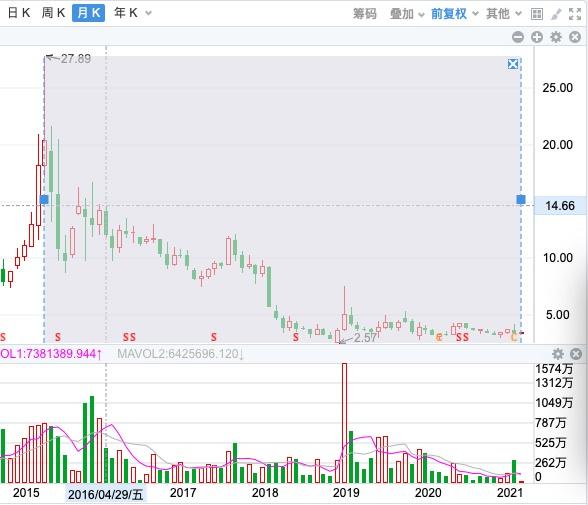Expand the dropdown arrow next to 年K
588x505 pixels.
pyautogui.click(x=148, y=13)
